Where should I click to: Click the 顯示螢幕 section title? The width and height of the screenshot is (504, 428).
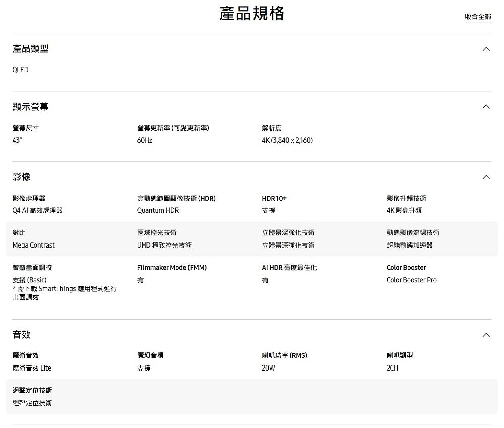click(x=31, y=107)
